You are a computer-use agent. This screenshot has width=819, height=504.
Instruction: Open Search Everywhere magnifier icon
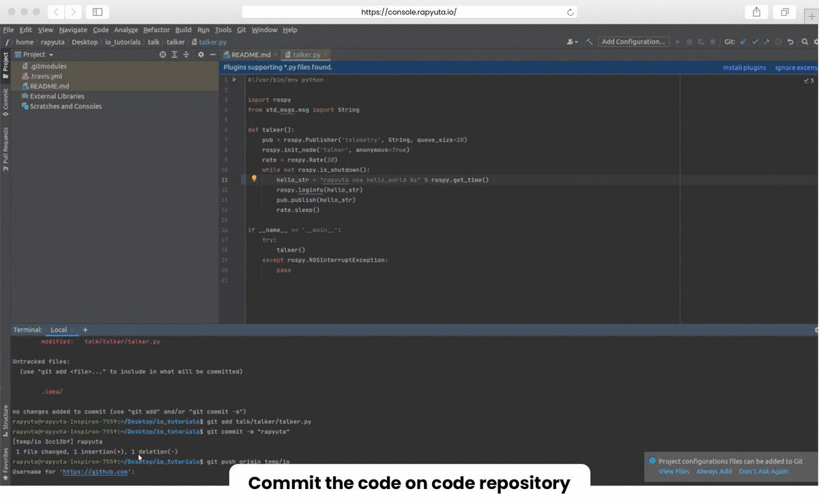(x=805, y=42)
